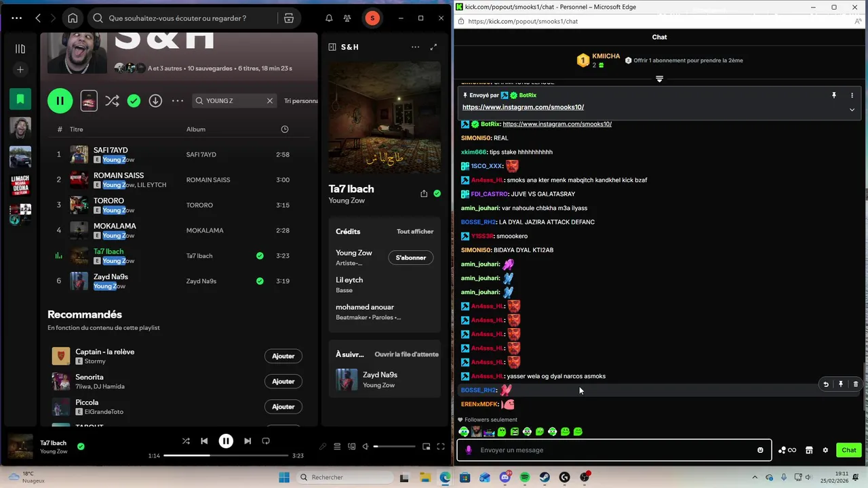Open Kick chat settings gear

(x=825, y=450)
